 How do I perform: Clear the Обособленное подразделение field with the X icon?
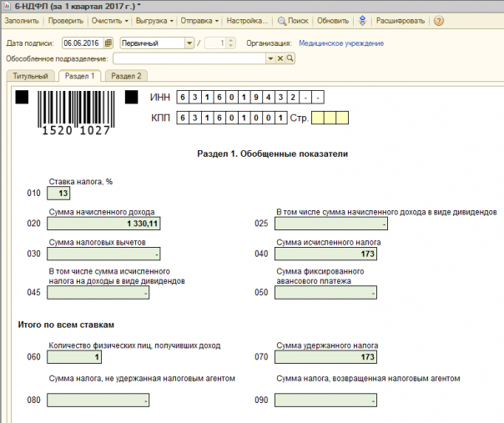pyautogui.click(x=280, y=58)
